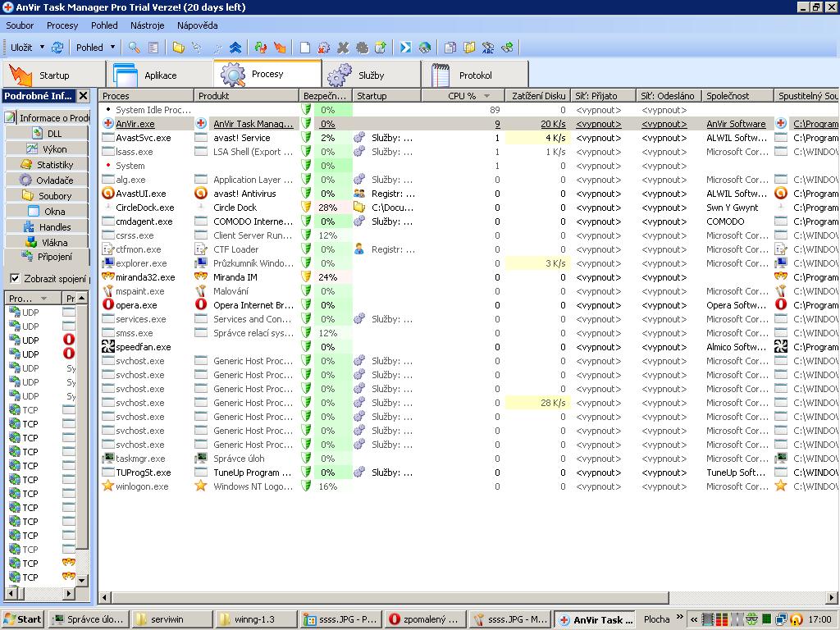Open the Uložit dropdown arrow
This screenshot has height=630, width=840.
[x=43, y=47]
